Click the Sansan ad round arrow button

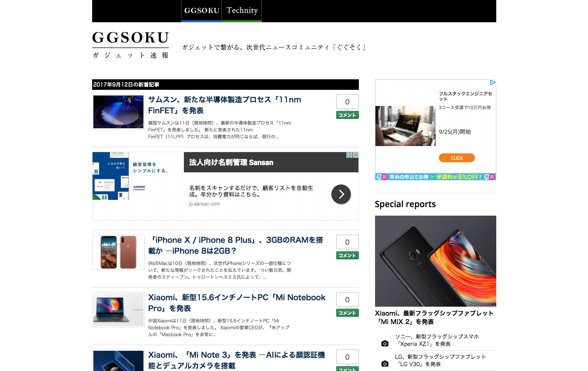point(341,194)
